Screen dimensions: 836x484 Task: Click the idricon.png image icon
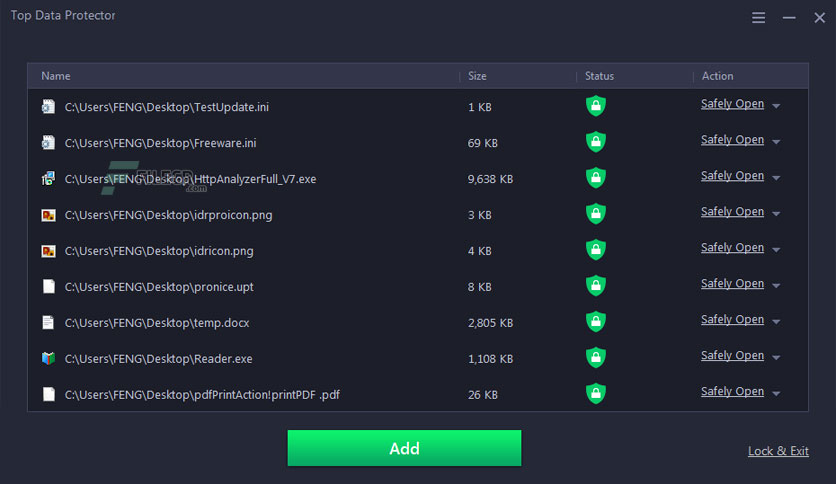tap(49, 251)
